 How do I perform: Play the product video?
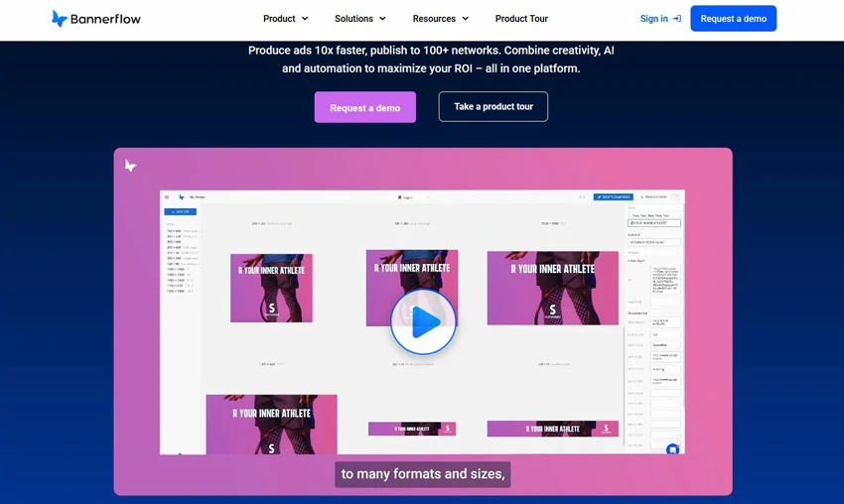422,321
